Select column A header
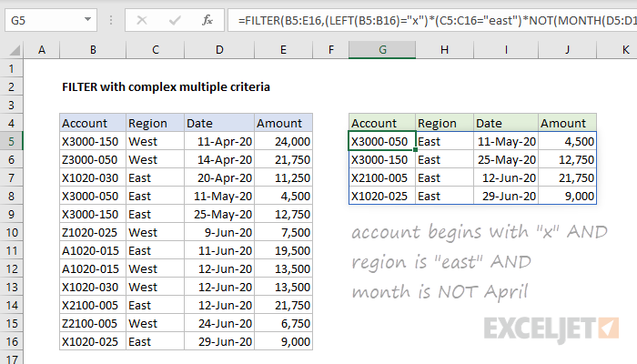The image size is (637, 364). click(42, 50)
